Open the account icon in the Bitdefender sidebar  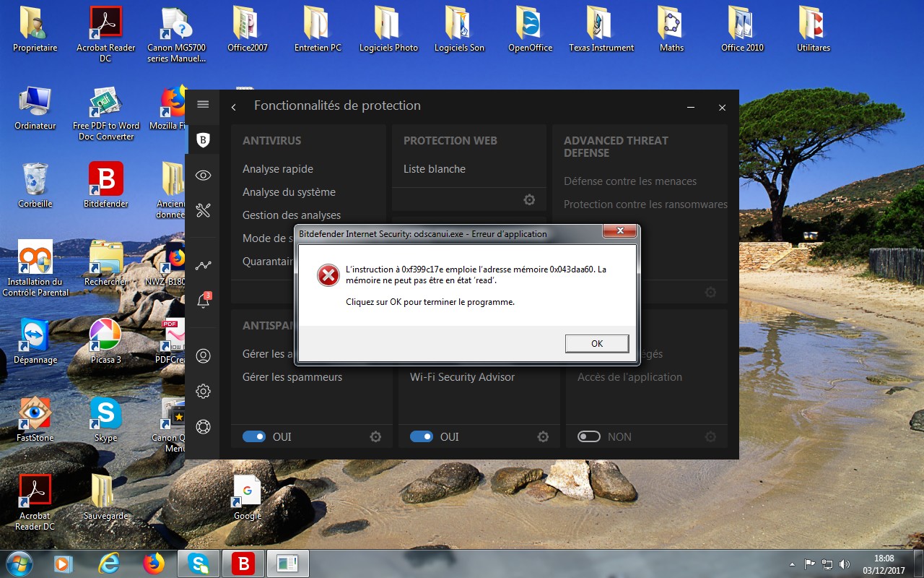tap(204, 355)
